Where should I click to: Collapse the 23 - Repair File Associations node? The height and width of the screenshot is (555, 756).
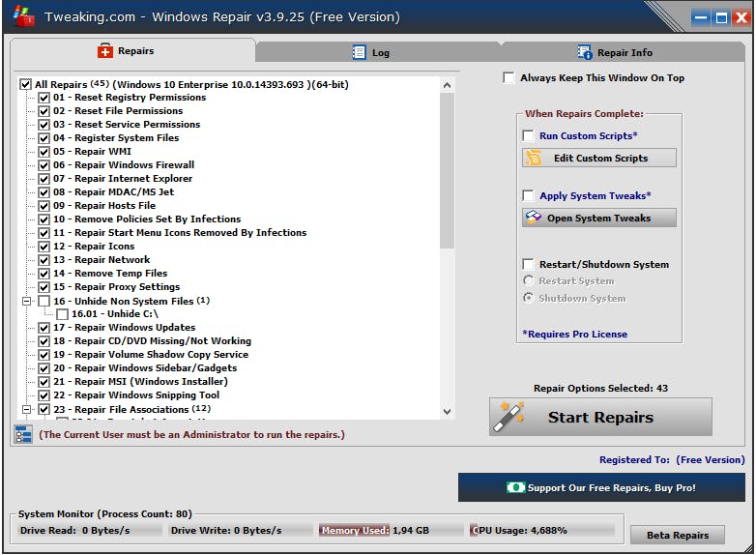[x=26, y=409]
